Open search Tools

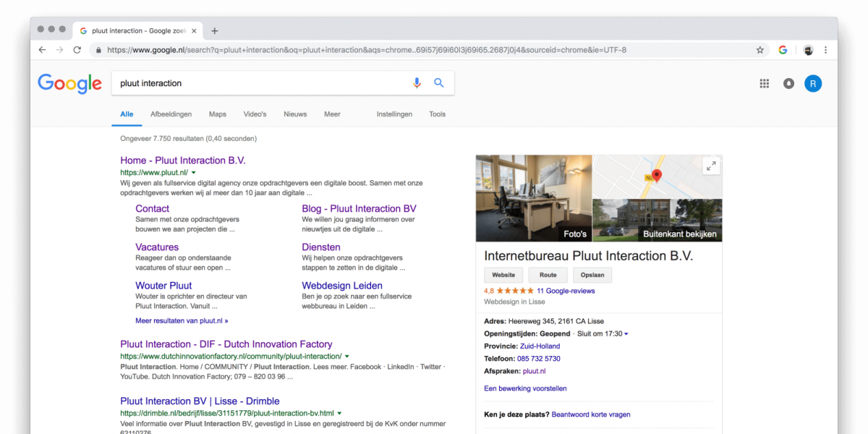click(437, 114)
